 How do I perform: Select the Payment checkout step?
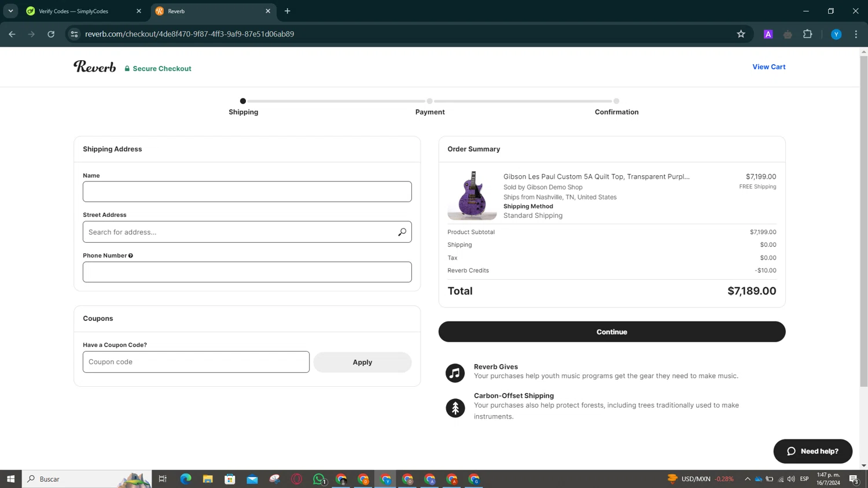[x=430, y=107]
